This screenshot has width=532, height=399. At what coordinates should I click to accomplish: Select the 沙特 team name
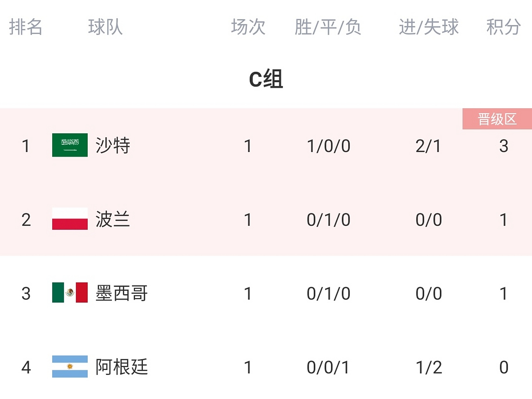click(113, 146)
